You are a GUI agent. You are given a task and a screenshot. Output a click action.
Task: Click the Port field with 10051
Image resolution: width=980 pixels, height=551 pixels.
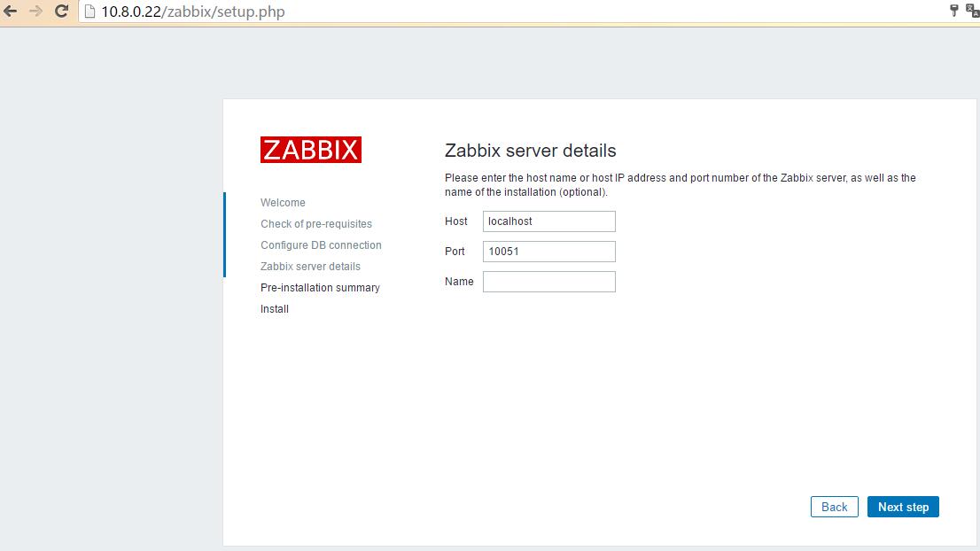tap(548, 251)
